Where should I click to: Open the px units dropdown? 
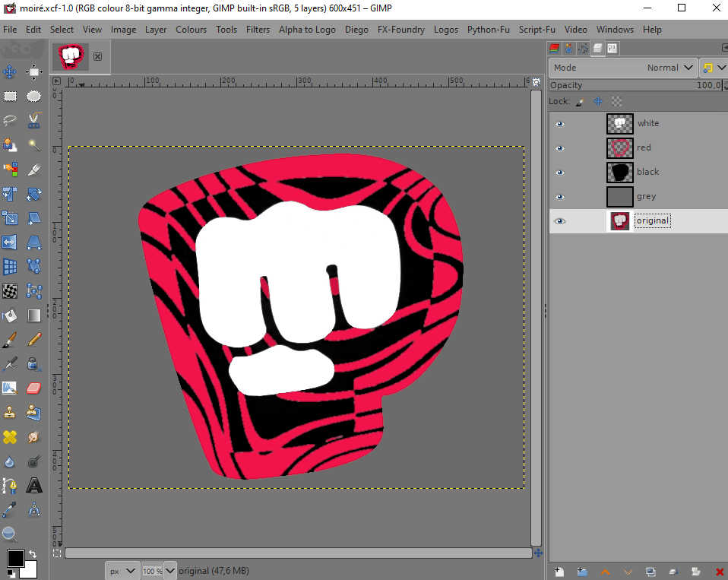coord(122,570)
